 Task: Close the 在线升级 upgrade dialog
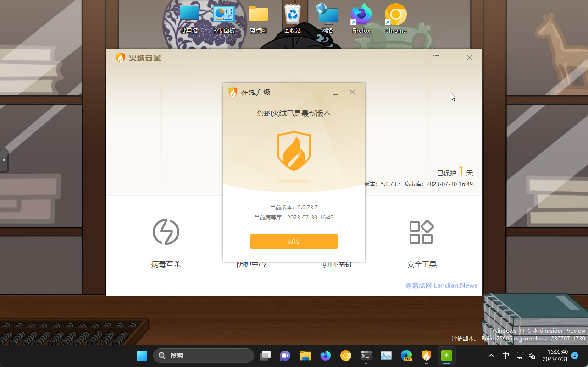(352, 92)
